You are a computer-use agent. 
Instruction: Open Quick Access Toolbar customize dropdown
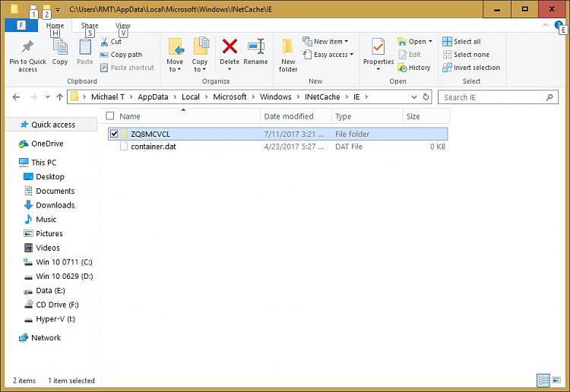tap(58, 9)
